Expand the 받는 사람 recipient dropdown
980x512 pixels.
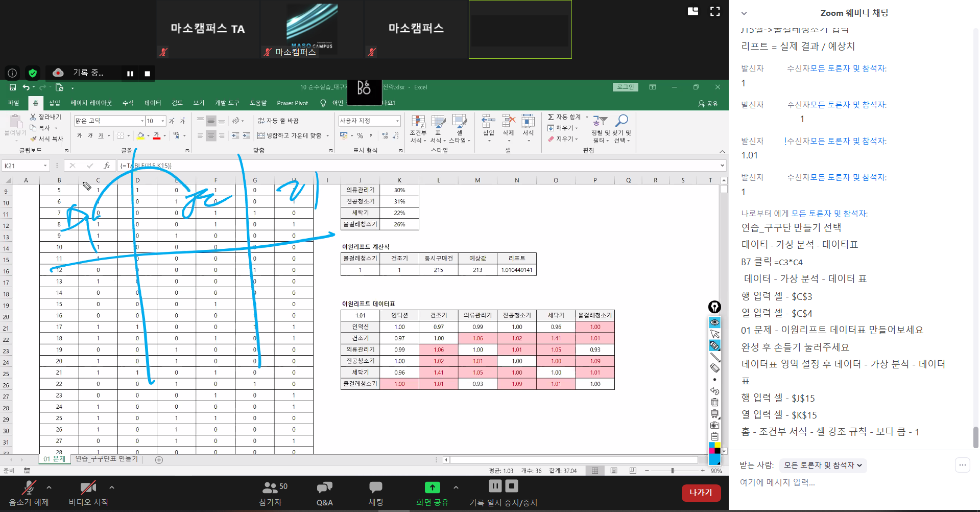823,465
